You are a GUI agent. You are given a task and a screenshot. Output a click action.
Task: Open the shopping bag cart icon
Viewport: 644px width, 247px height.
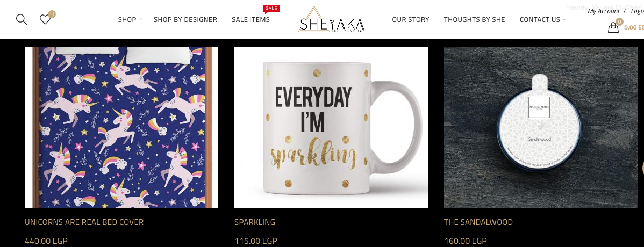coord(613,27)
